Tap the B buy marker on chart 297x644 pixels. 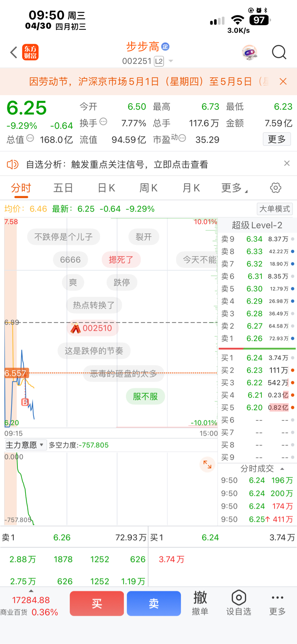(x=25, y=402)
